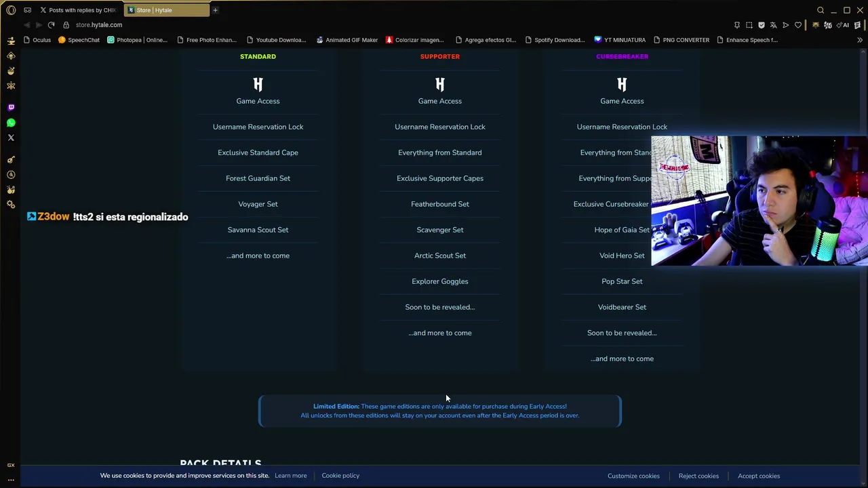
Task: Click the CURSEBREAKER edition heading
Action: [622, 56]
